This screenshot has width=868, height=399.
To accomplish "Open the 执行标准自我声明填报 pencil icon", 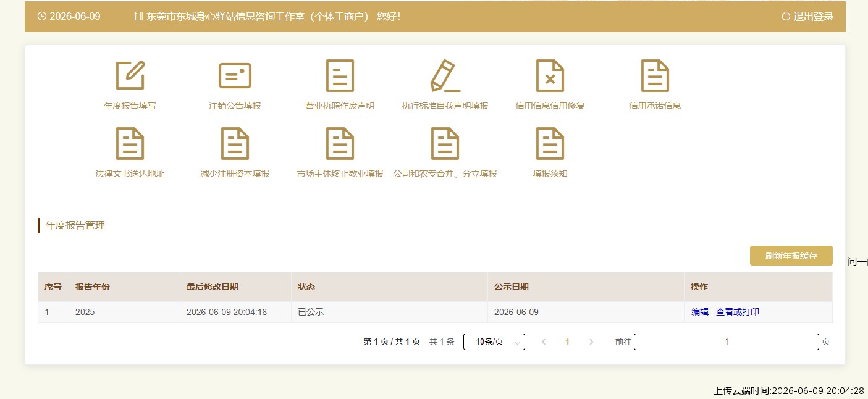I will [x=445, y=75].
